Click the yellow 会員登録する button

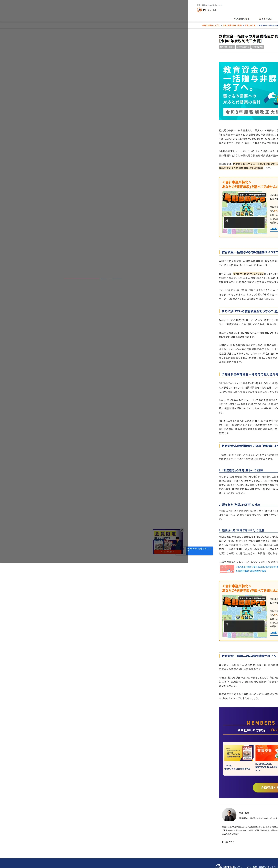coord(266,787)
